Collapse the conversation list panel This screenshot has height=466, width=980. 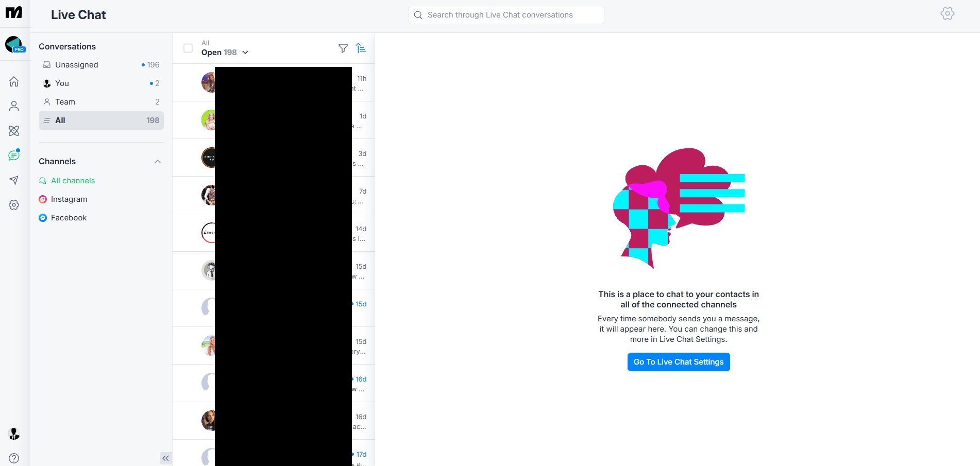[x=165, y=458]
